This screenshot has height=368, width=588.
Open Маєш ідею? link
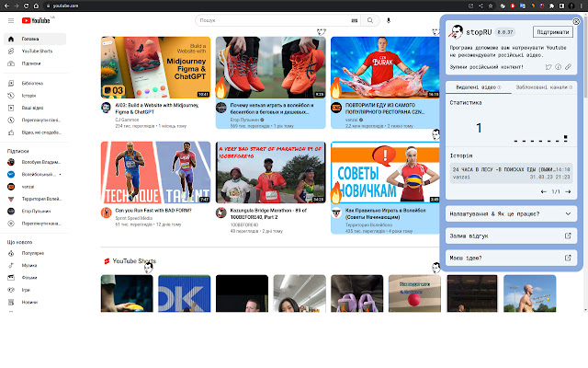511,258
